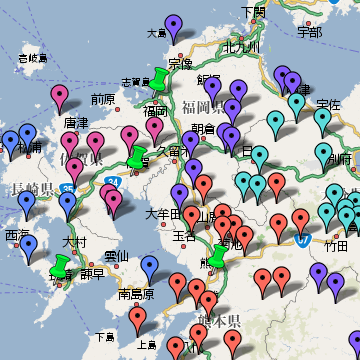This screenshot has height=360, width=360.
Task: Click the green pushpin at 長崎
Action: (x=60, y=266)
